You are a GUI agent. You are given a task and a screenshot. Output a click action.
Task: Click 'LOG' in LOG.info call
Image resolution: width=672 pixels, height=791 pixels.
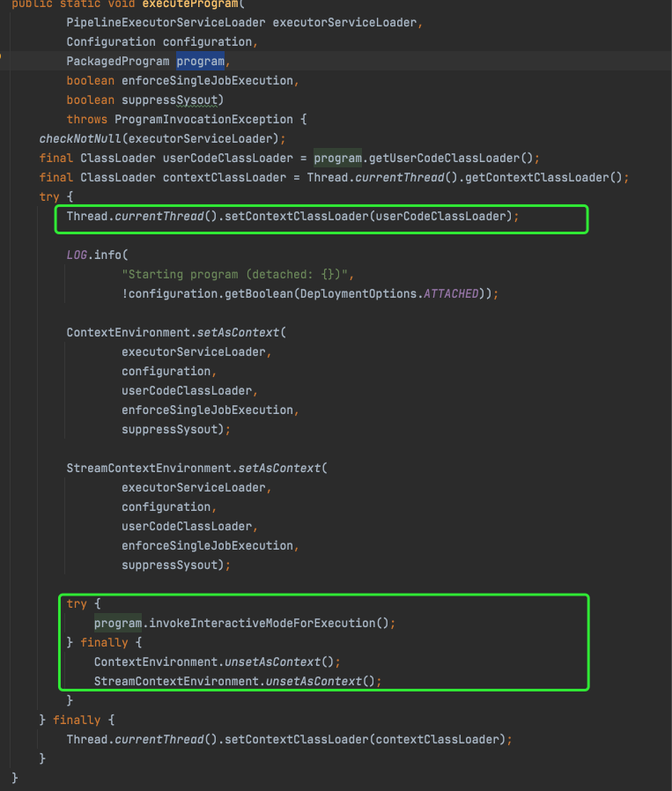pyautogui.click(x=77, y=255)
